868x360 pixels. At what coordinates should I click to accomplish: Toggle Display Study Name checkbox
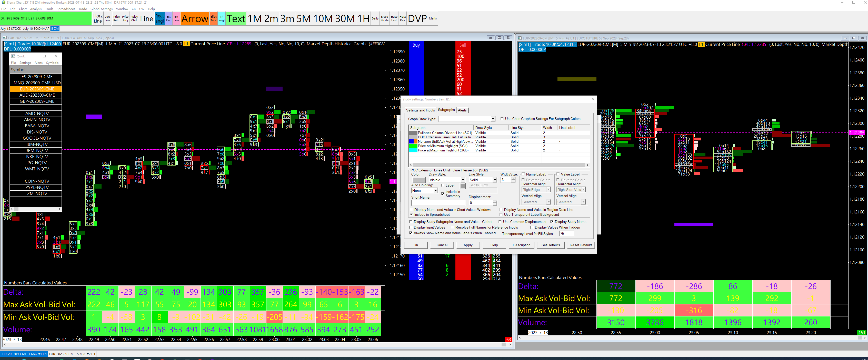click(x=552, y=222)
